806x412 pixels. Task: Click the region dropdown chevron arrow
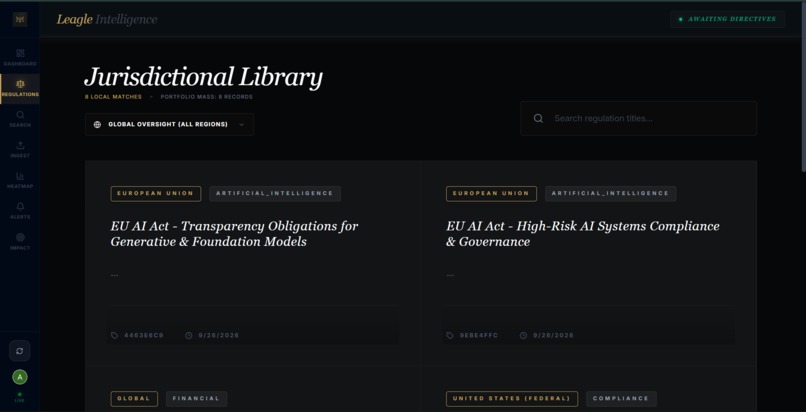(x=242, y=124)
